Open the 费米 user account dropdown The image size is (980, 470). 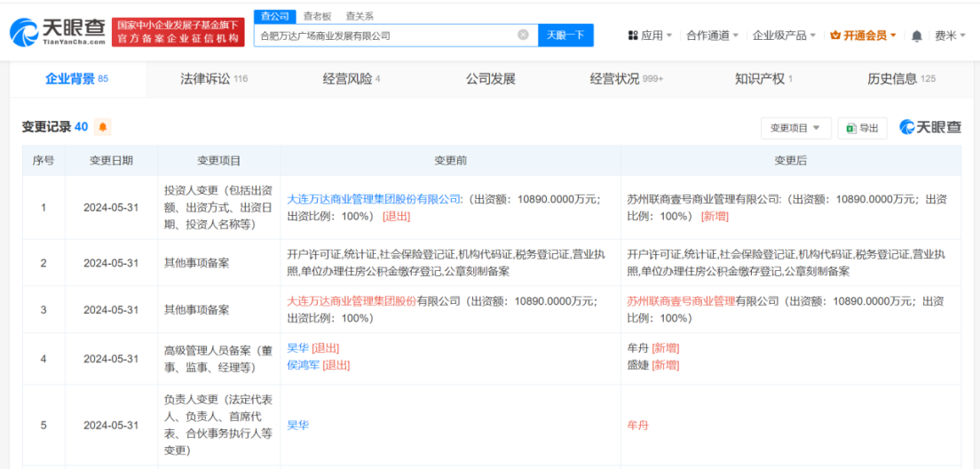pos(949,36)
